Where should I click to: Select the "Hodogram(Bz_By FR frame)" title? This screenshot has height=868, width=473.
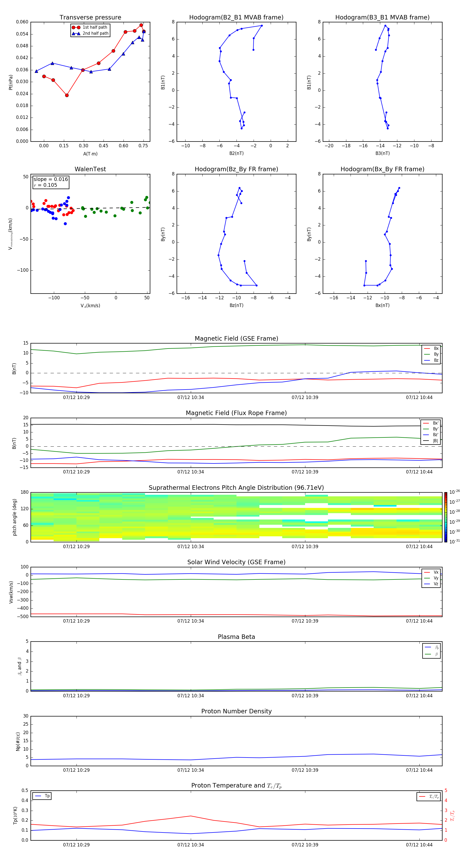(236, 169)
